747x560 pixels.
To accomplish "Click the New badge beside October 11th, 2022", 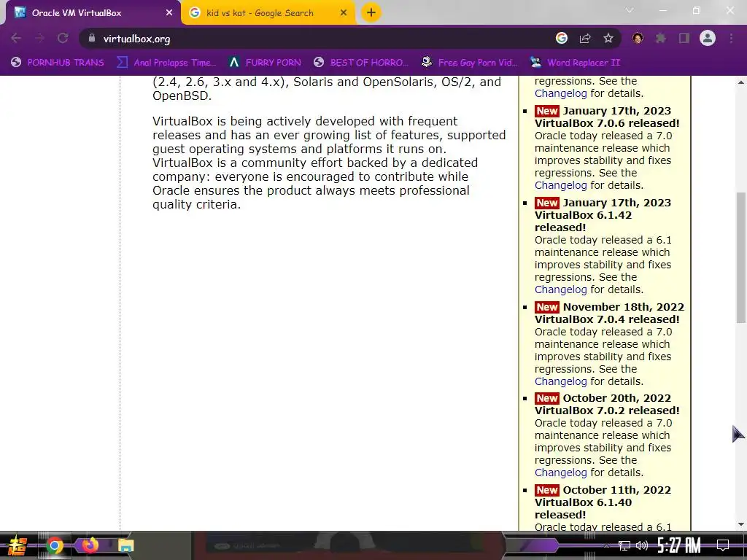I will [x=547, y=490].
